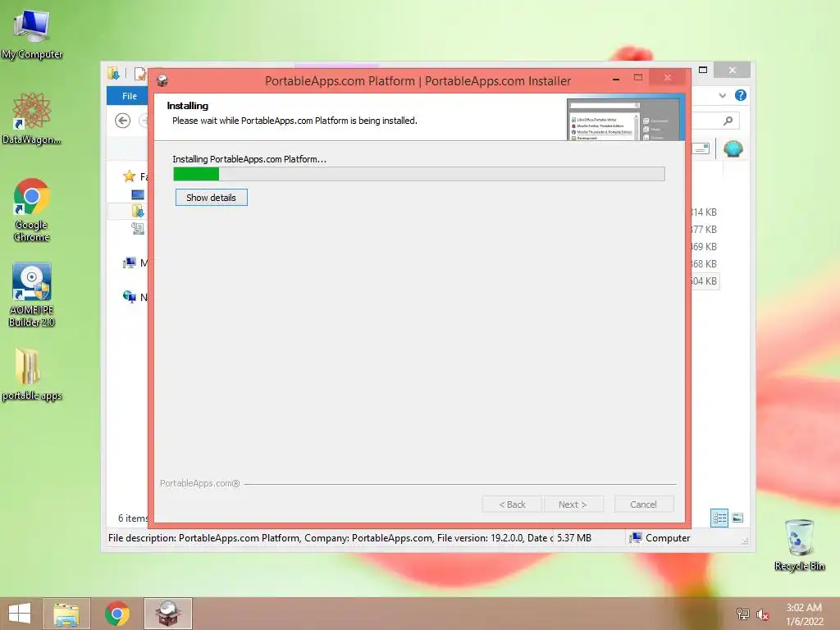Click the installer title bar icon

pos(162,81)
